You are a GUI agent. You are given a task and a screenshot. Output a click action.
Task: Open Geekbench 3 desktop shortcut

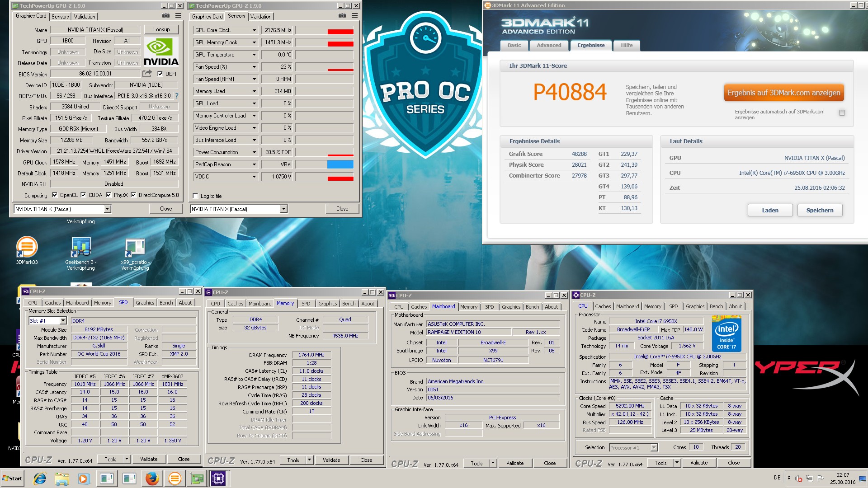tap(81, 253)
